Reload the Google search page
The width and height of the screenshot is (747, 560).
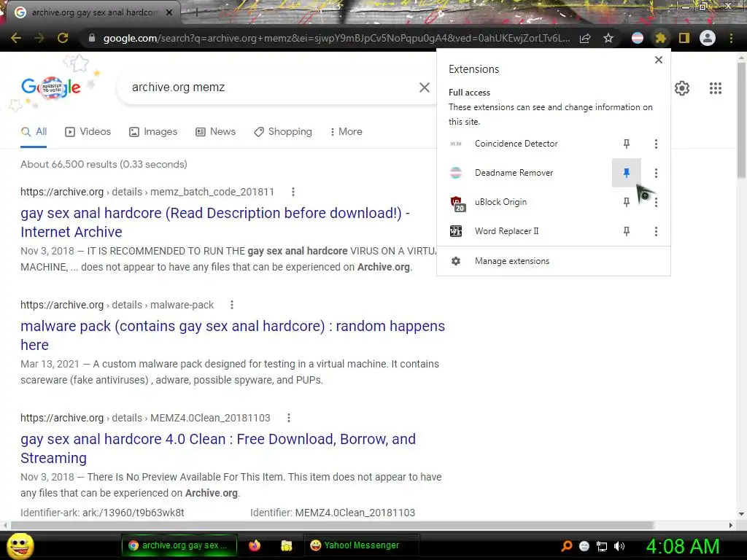pos(63,38)
